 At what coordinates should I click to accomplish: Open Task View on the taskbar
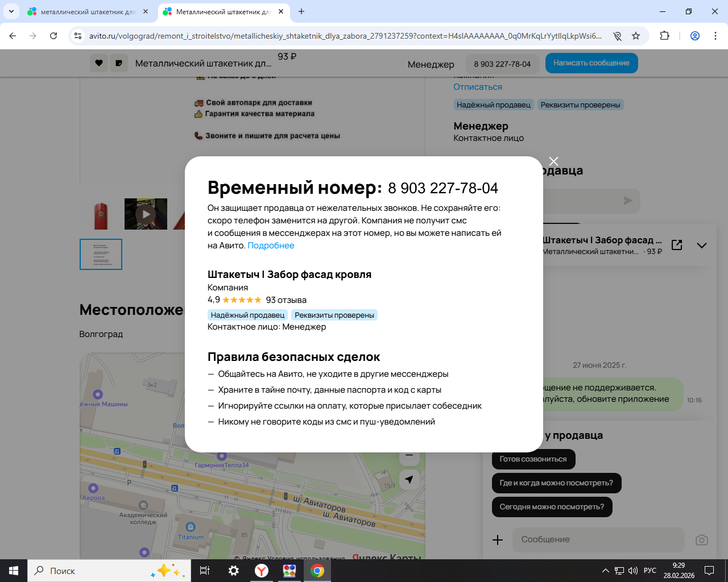click(x=205, y=571)
